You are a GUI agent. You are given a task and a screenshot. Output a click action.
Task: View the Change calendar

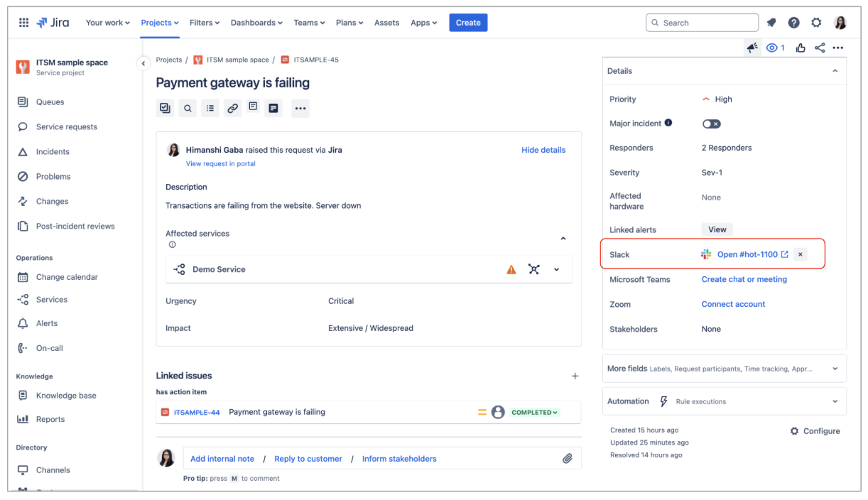pyautogui.click(x=69, y=277)
